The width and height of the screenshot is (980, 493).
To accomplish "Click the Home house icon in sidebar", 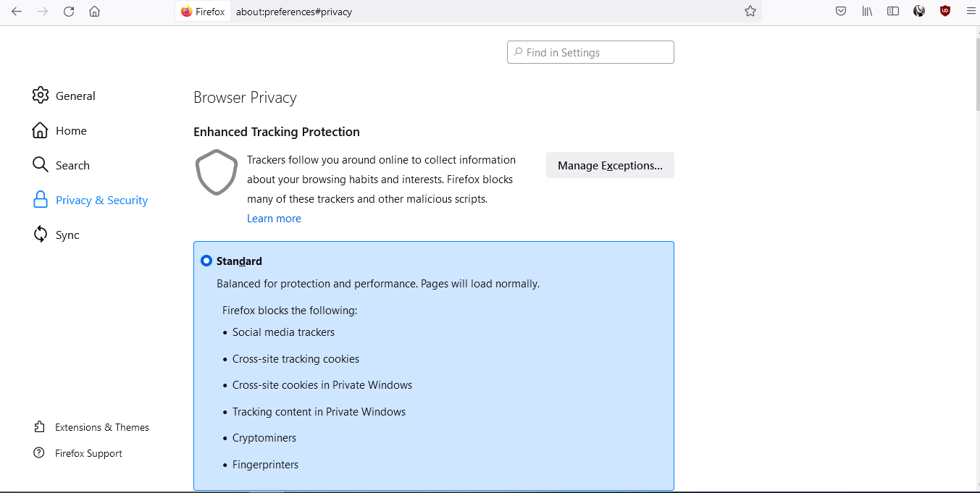I will 41,130.
